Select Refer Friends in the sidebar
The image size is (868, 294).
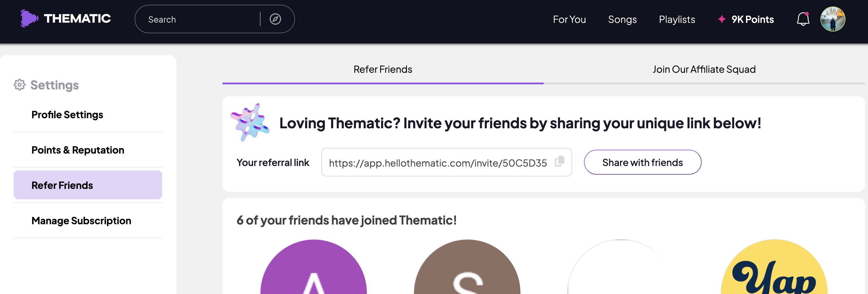62,185
